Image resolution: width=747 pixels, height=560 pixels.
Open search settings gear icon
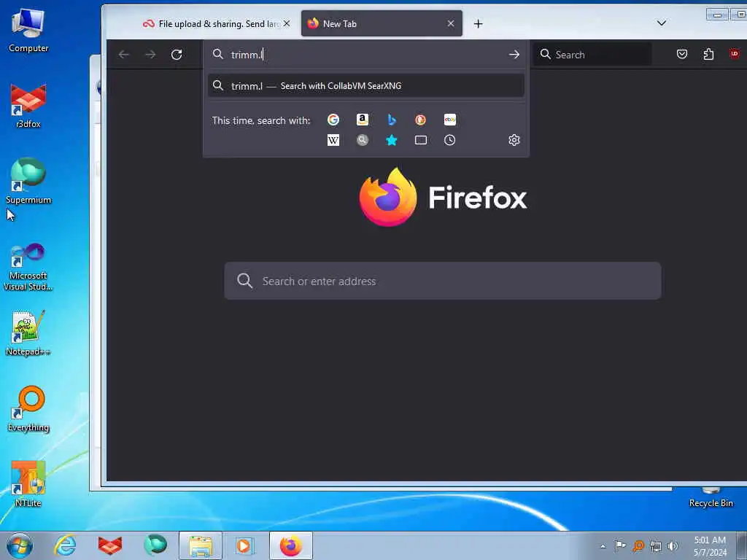pos(514,140)
